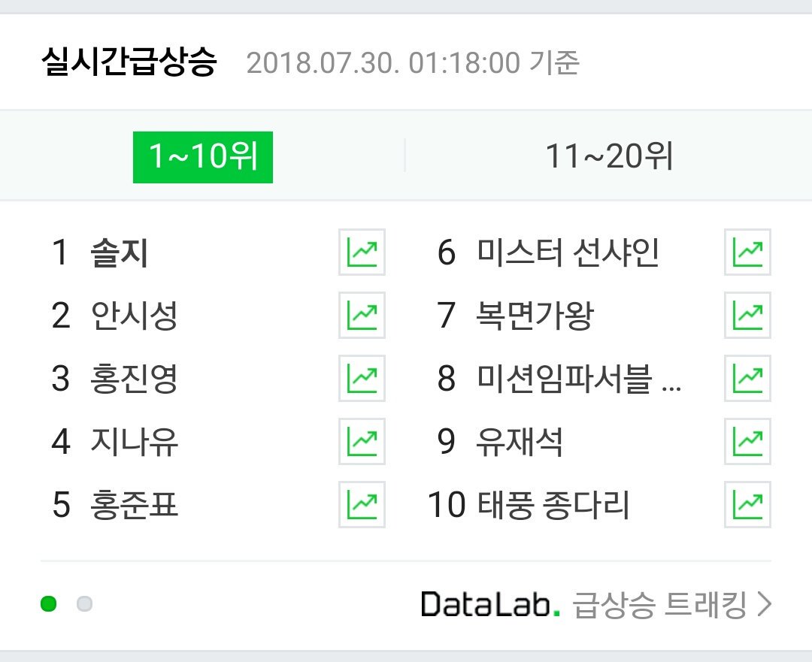812x662 pixels.
Task: Click trend chart icon beside 솔지
Action: tap(362, 252)
